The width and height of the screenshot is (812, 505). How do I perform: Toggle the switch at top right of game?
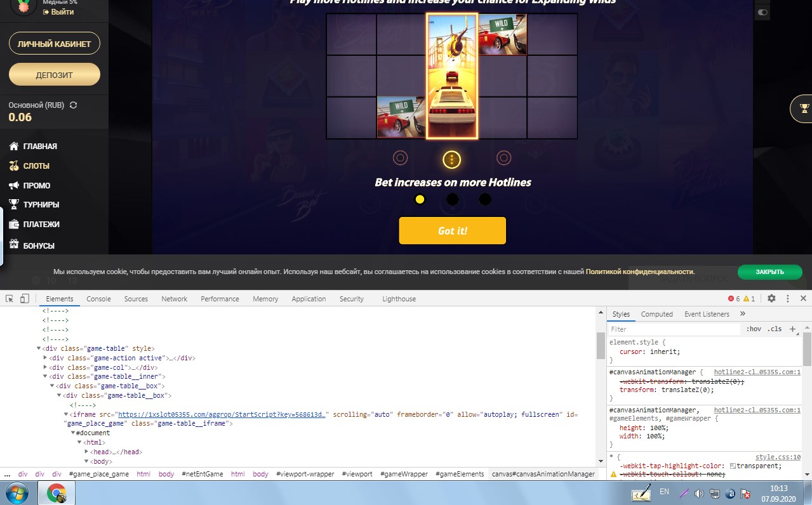[x=762, y=12]
